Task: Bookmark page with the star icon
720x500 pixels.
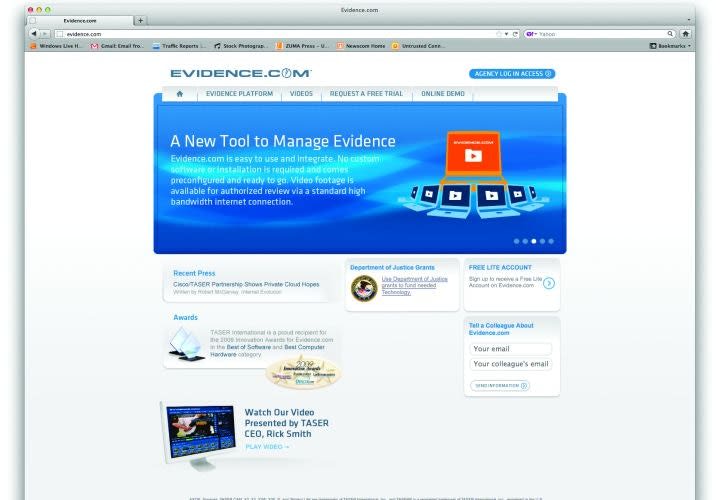Action: [499, 33]
